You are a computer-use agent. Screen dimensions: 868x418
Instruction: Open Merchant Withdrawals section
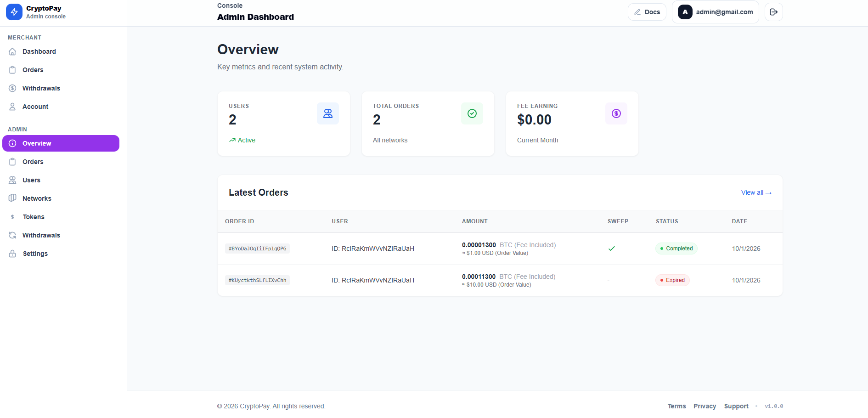(x=41, y=88)
